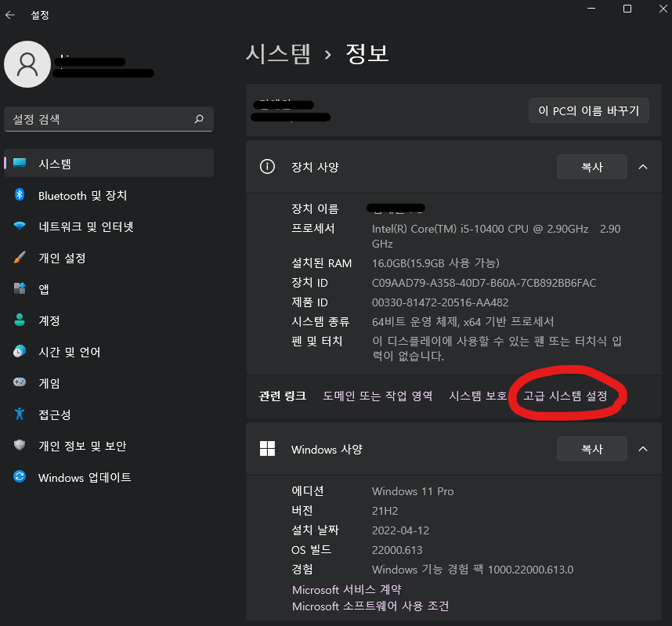Click the search magnifier icon
This screenshot has height=626, width=672.
coord(199,119)
